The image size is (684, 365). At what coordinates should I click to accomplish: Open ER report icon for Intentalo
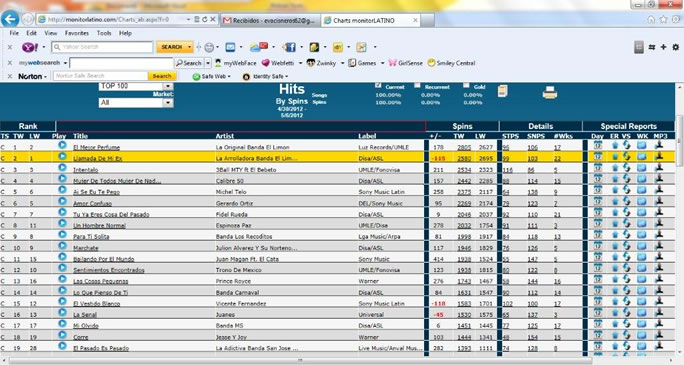pos(615,168)
